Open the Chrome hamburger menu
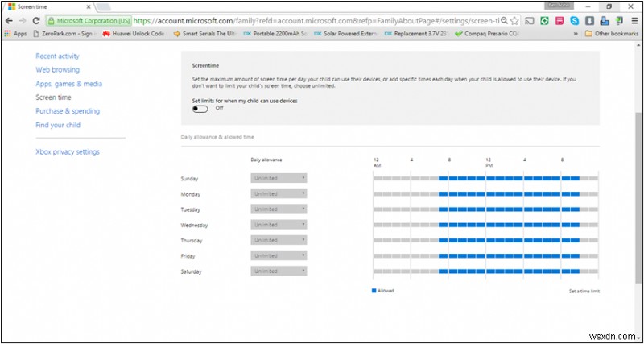 tap(635, 21)
